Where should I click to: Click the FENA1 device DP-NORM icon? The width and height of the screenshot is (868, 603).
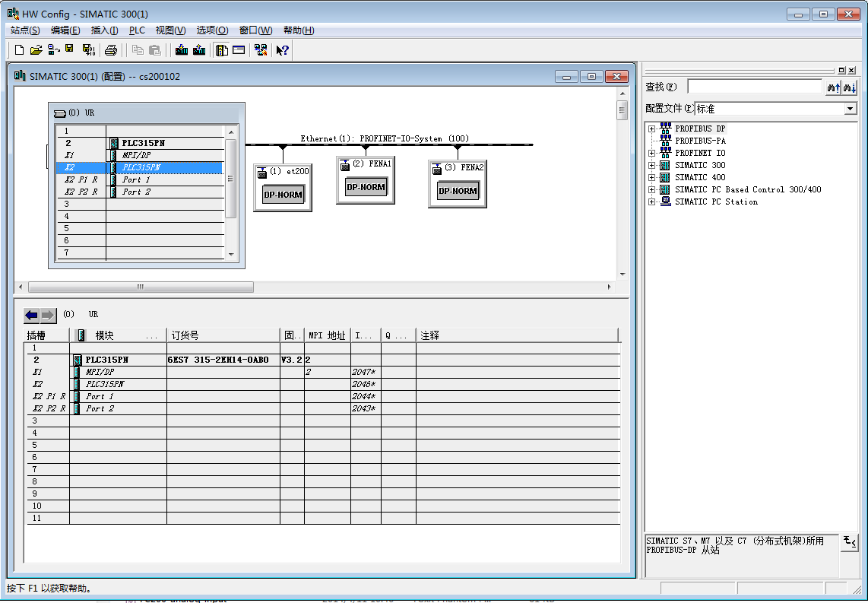[x=366, y=186]
